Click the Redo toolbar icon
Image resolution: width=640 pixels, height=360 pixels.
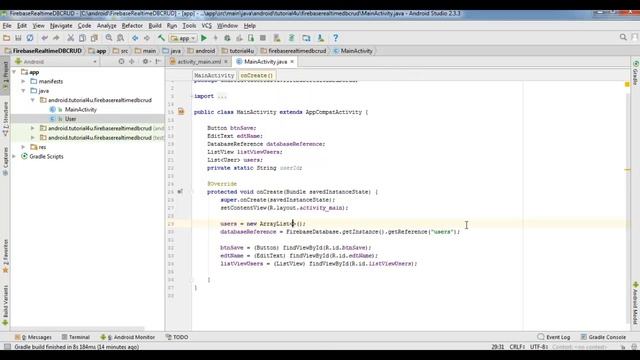pos(56,38)
